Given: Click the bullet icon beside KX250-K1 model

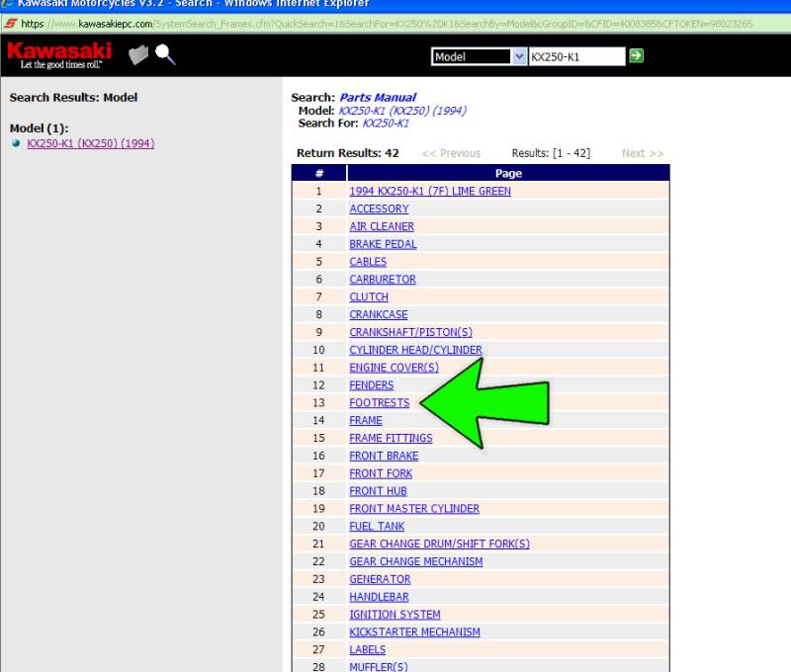Looking at the screenshot, I should [16, 143].
